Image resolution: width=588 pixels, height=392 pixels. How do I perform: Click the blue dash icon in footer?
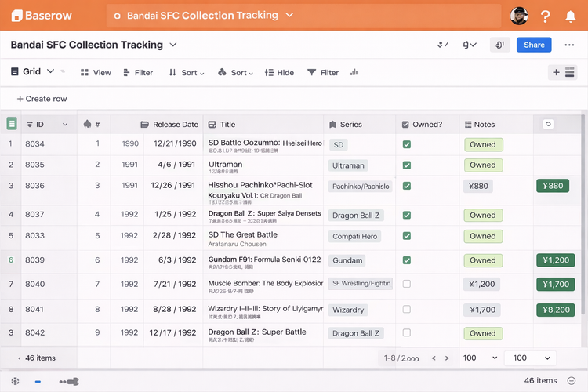38,382
